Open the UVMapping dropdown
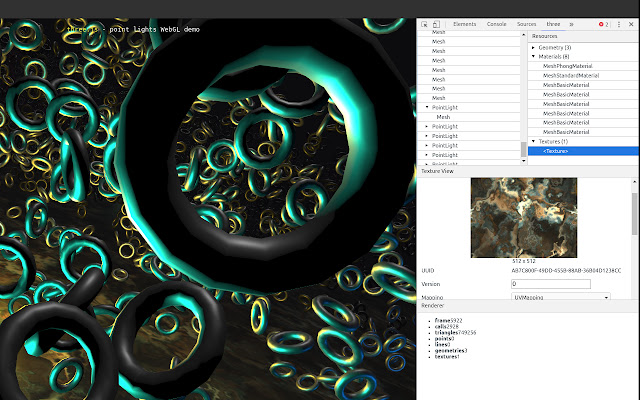The image size is (640, 400). (560, 297)
